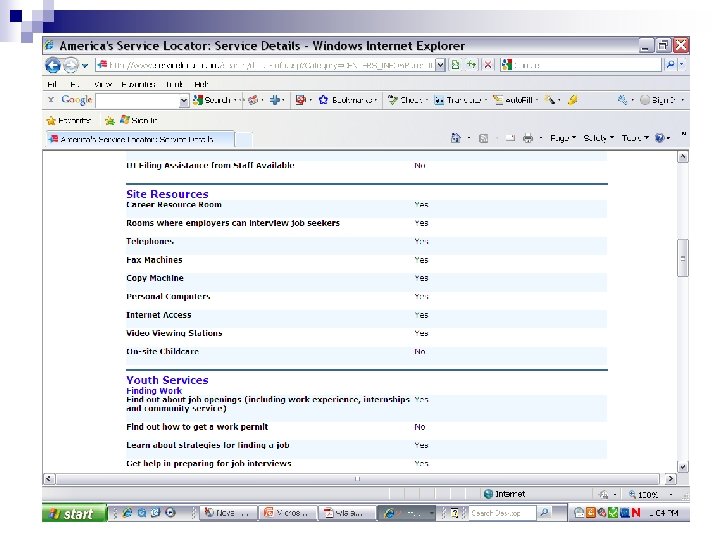
Task: Click the horizontal scrollbar left arrow
Action: tap(49, 478)
